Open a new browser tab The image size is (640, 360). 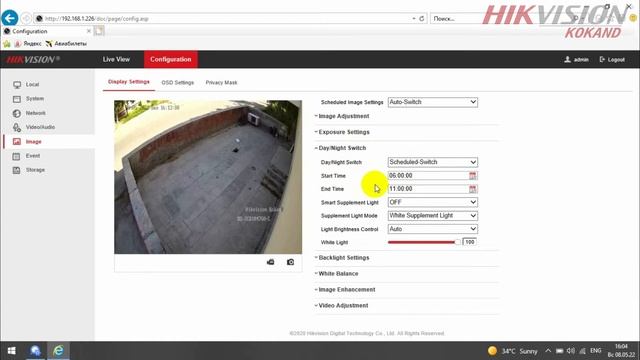click(x=99, y=31)
